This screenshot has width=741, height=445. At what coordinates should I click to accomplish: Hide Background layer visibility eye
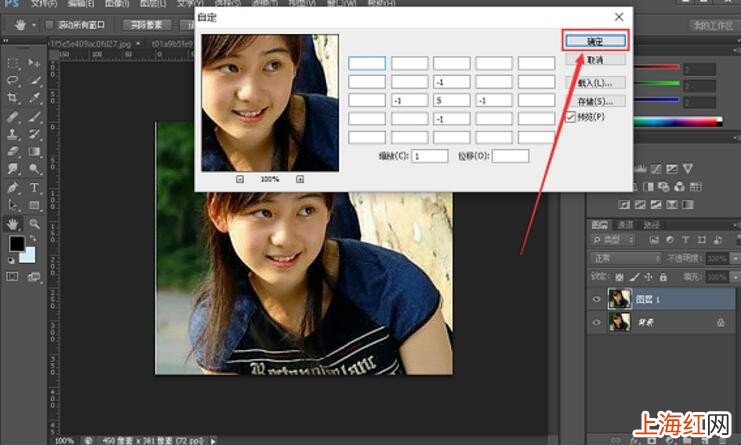(x=596, y=322)
